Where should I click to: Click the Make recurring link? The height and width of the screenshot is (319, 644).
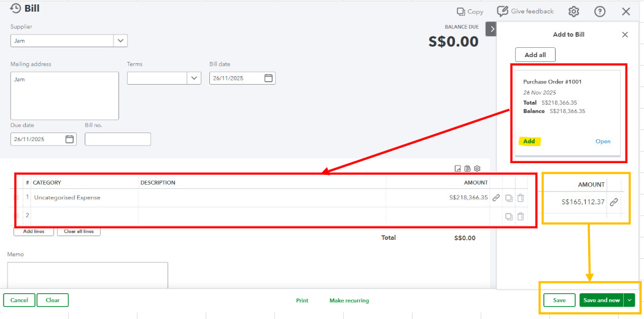point(349,301)
